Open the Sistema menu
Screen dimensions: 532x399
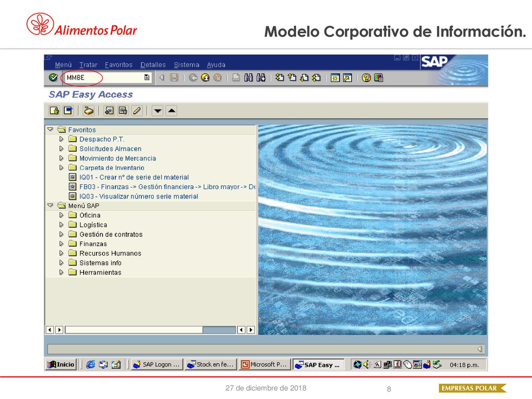click(x=187, y=65)
